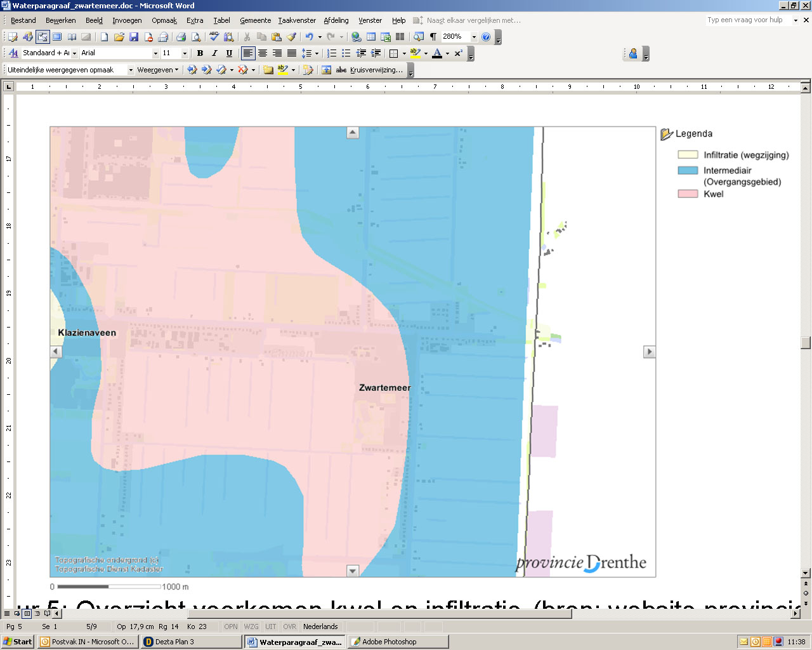Open the zoom percentage dropdown

[x=473, y=37]
